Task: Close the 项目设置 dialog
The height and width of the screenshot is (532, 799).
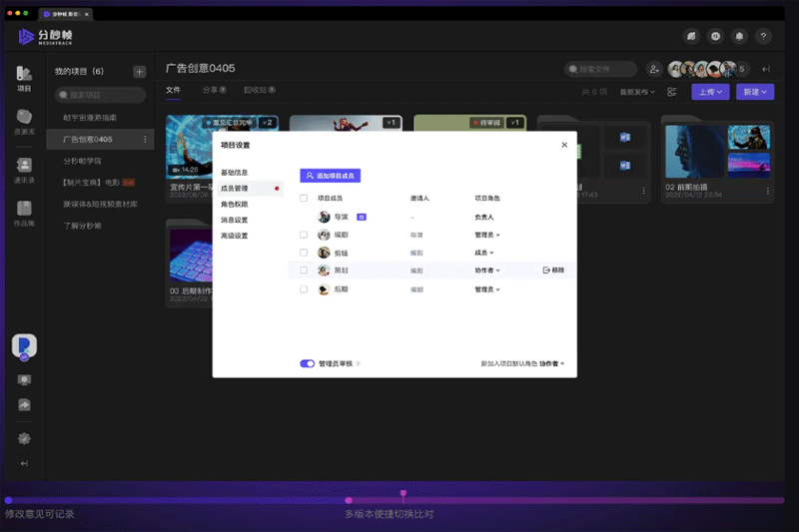Action: point(564,145)
